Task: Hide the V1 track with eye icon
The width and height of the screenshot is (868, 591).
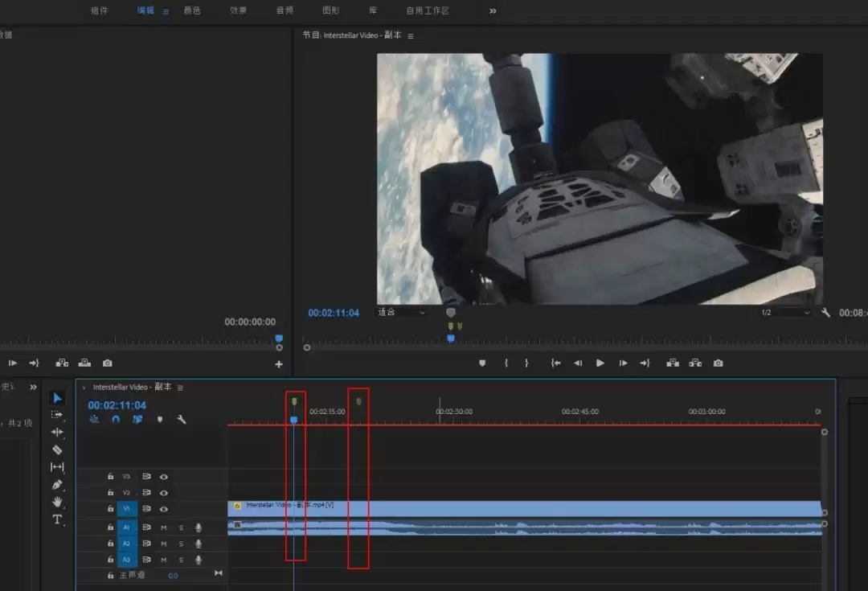Action: coord(164,508)
